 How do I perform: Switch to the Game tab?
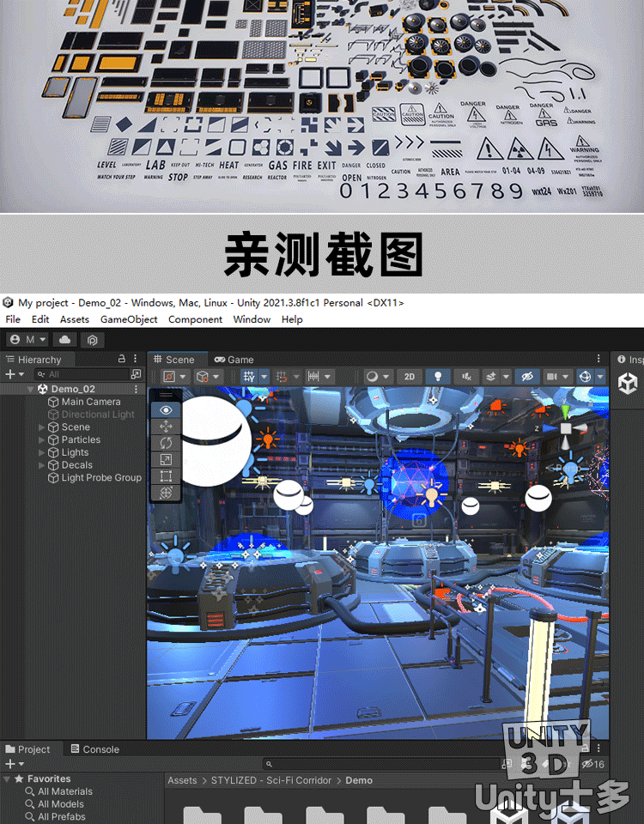(x=234, y=360)
